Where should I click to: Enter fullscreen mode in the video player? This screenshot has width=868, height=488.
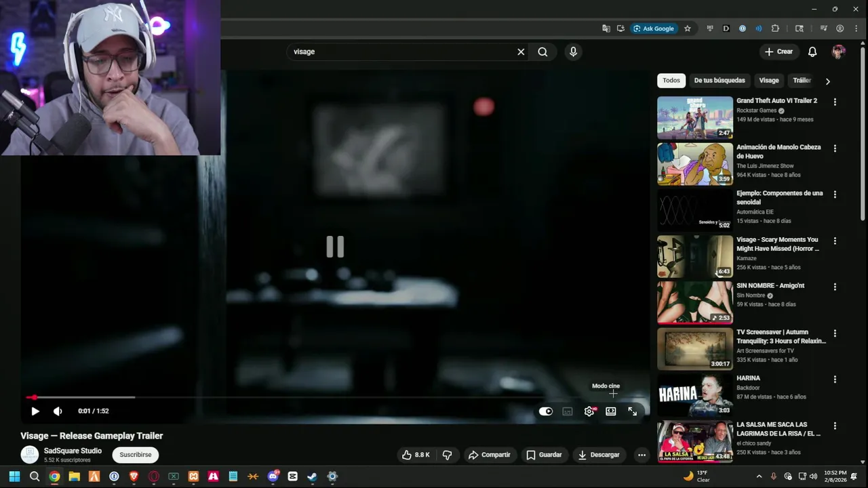[x=633, y=411]
